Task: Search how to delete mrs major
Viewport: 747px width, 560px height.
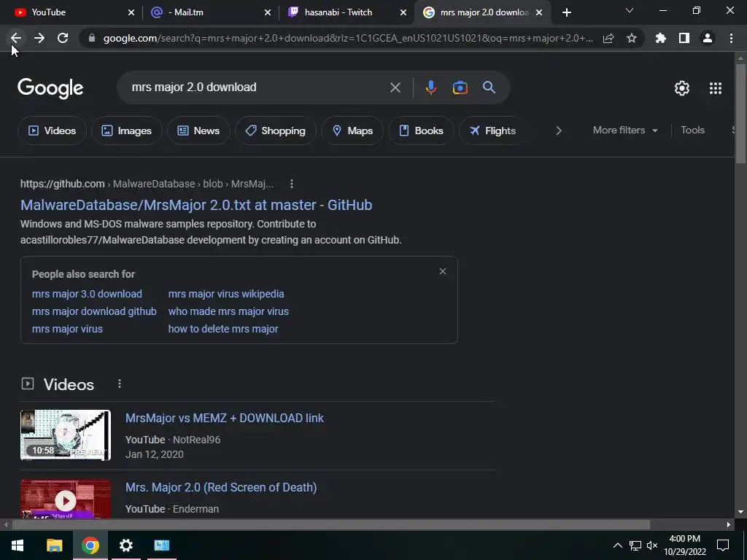Action: click(223, 329)
